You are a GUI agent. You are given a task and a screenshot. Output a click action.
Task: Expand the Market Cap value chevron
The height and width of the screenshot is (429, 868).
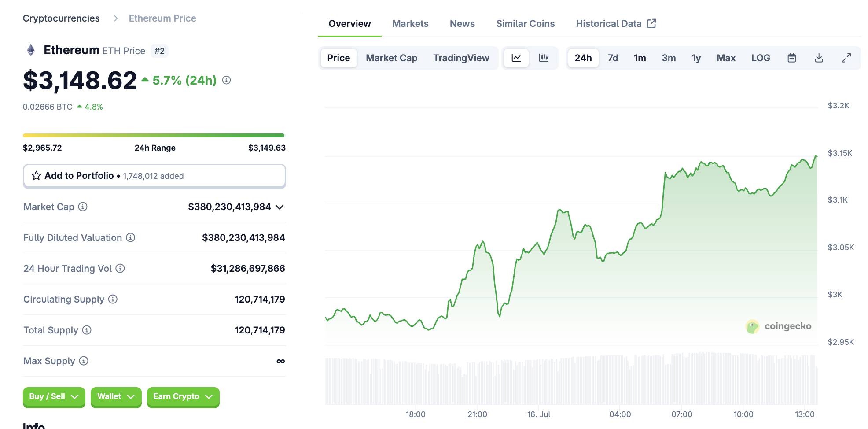pos(280,207)
